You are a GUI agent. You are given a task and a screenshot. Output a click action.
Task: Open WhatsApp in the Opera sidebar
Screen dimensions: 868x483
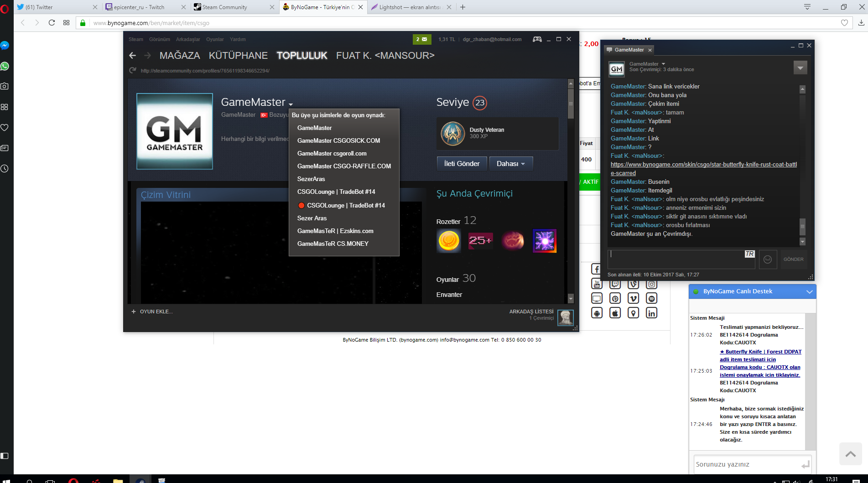(x=5, y=66)
